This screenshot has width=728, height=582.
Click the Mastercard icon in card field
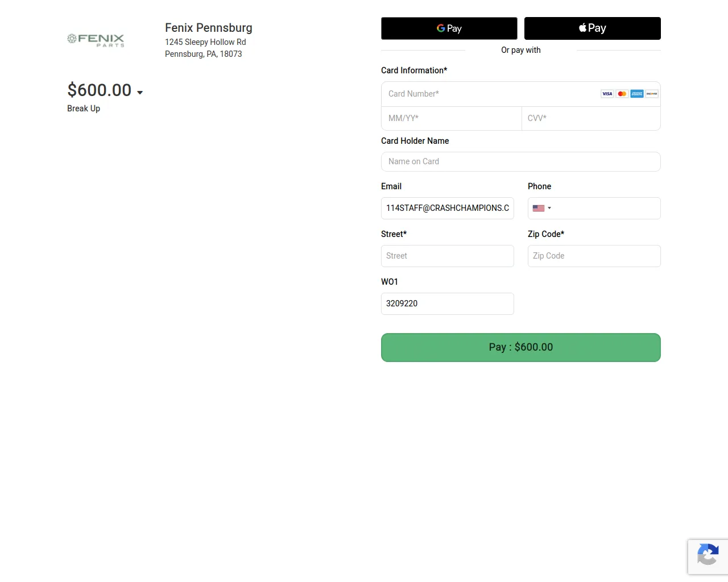(x=622, y=93)
